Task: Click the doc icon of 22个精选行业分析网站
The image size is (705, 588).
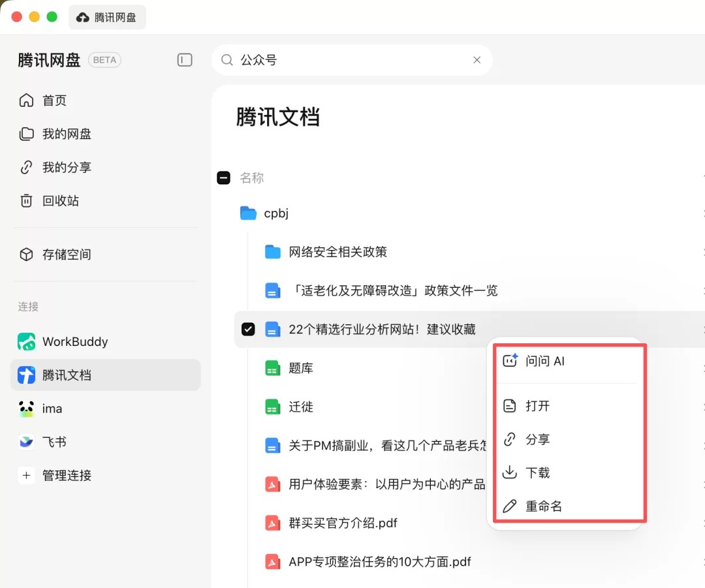Action: pos(272,329)
